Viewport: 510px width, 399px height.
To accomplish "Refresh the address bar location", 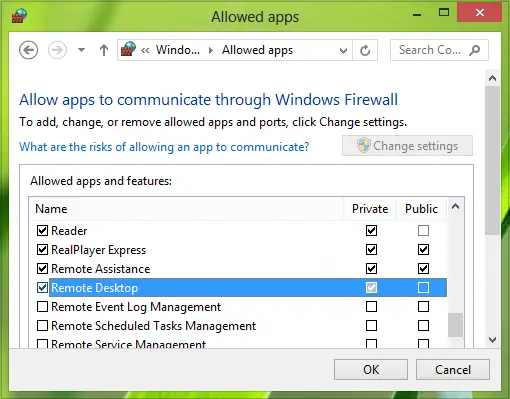I will 365,50.
